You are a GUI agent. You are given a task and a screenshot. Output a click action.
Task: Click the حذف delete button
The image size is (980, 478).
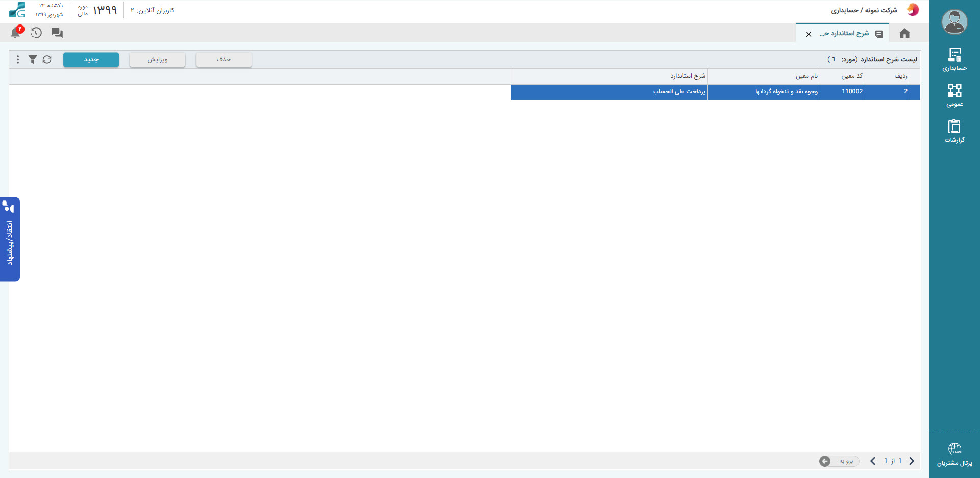[x=224, y=60]
